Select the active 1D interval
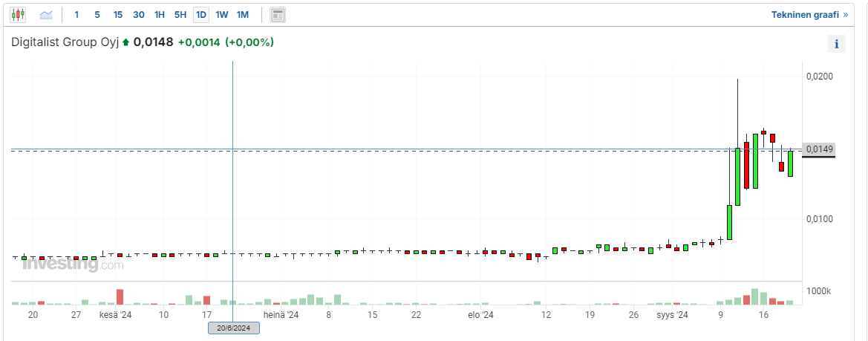The height and width of the screenshot is (341, 868). pyautogui.click(x=201, y=15)
